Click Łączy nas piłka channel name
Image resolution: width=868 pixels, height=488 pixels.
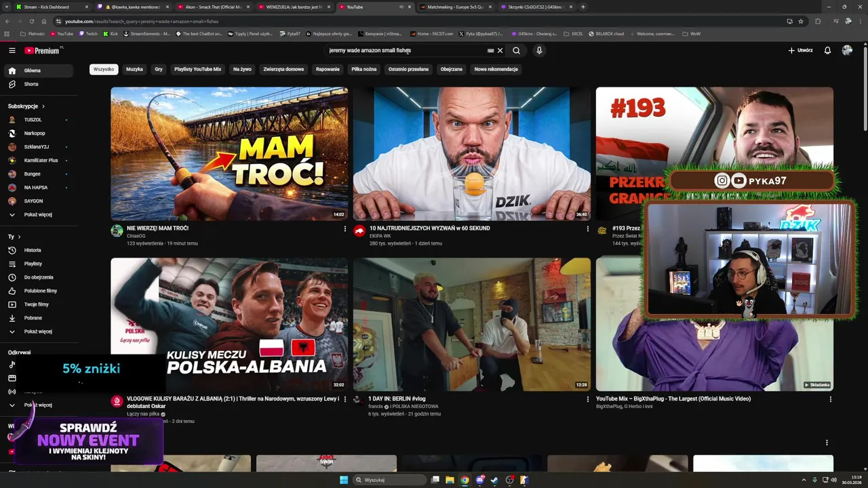point(143,413)
